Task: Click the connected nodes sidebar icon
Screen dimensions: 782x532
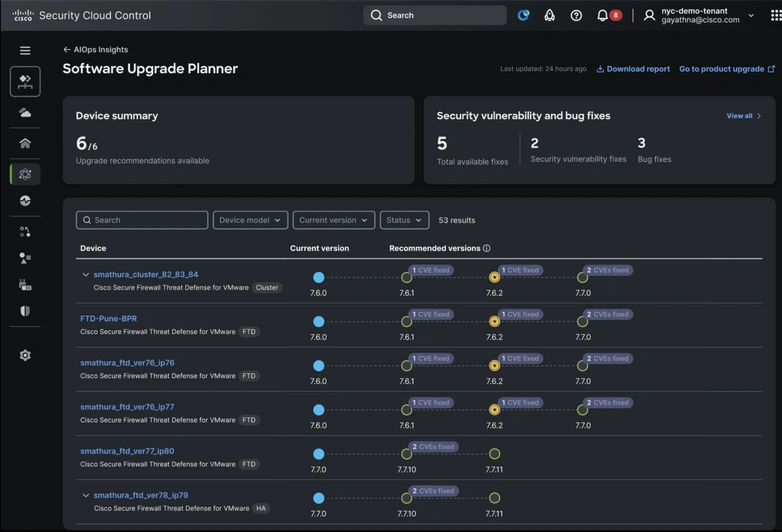Action: 25,232
